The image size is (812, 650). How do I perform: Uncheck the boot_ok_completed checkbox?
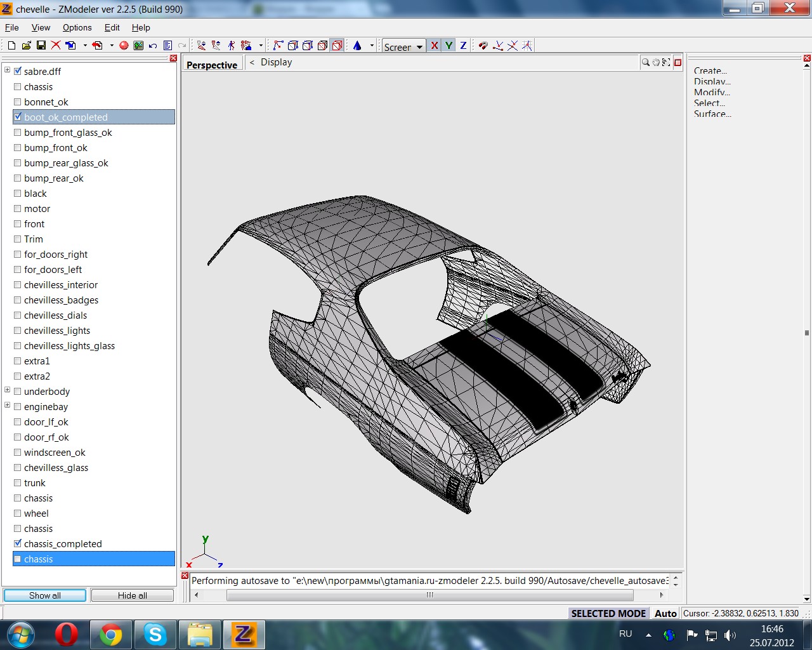point(18,117)
